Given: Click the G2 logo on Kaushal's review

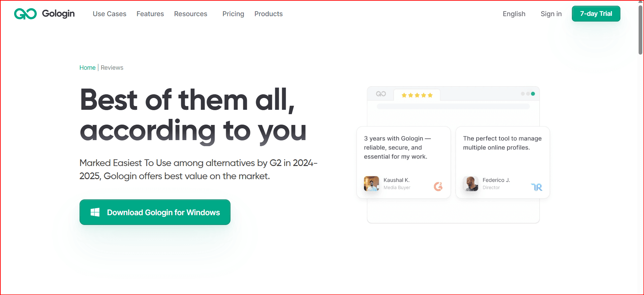Looking at the screenshot, I should pos(438,186).
